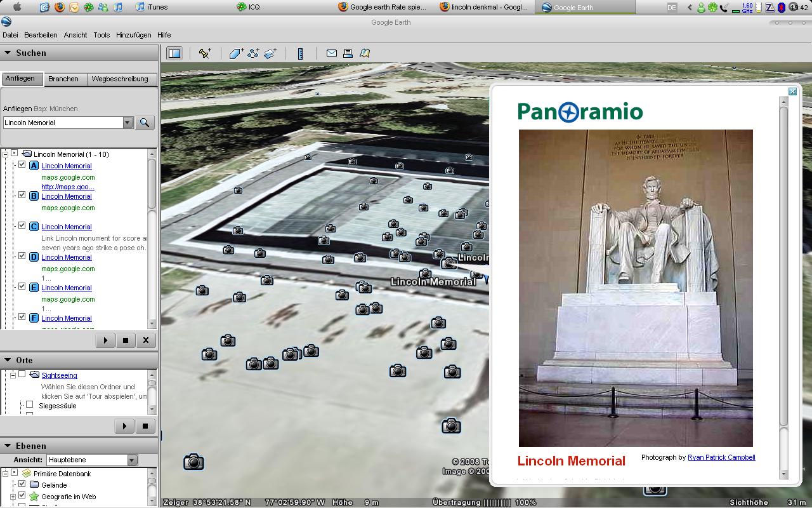Click the Google Earth globe title icon
The image size is (812, 508).
(x=6, y=22)
